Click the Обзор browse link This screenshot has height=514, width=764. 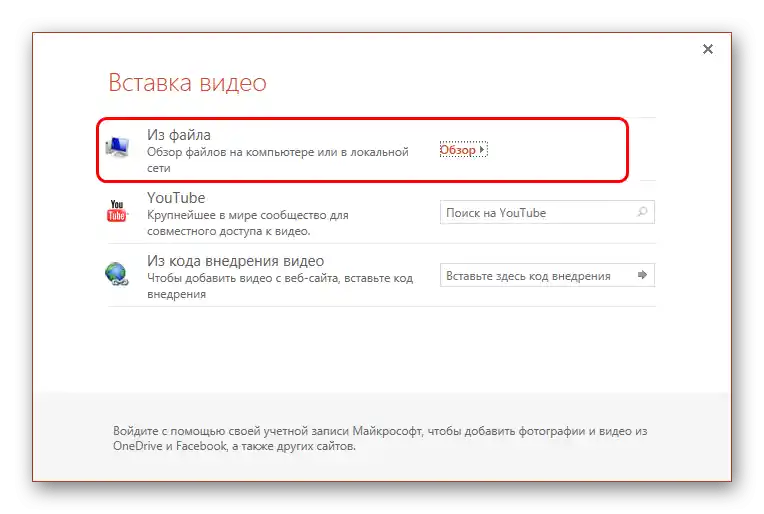coord(463,150)
